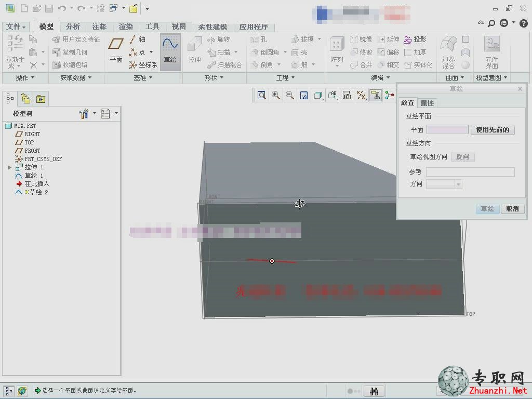Image resolution: width=532 pixels, height=399 pixels.
Task: Click the 平面 collector field in dialog
Action: (447, 129)
